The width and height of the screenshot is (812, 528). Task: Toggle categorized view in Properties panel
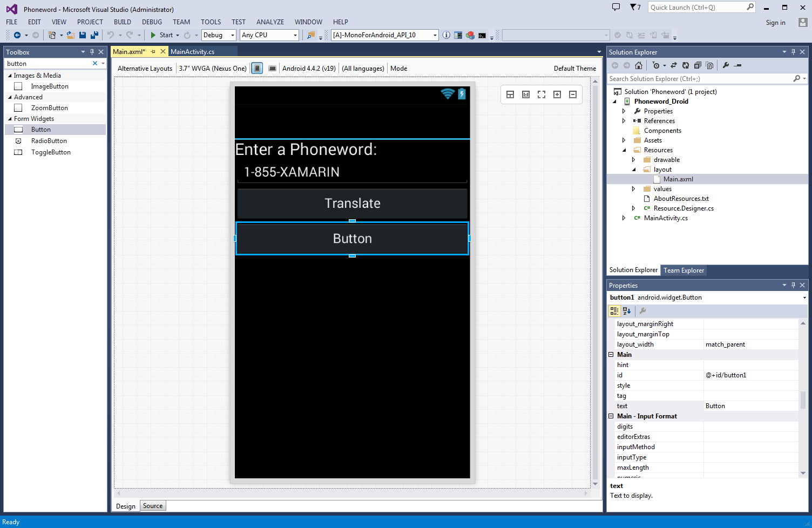pyautogui.click(x=614, y=311)
